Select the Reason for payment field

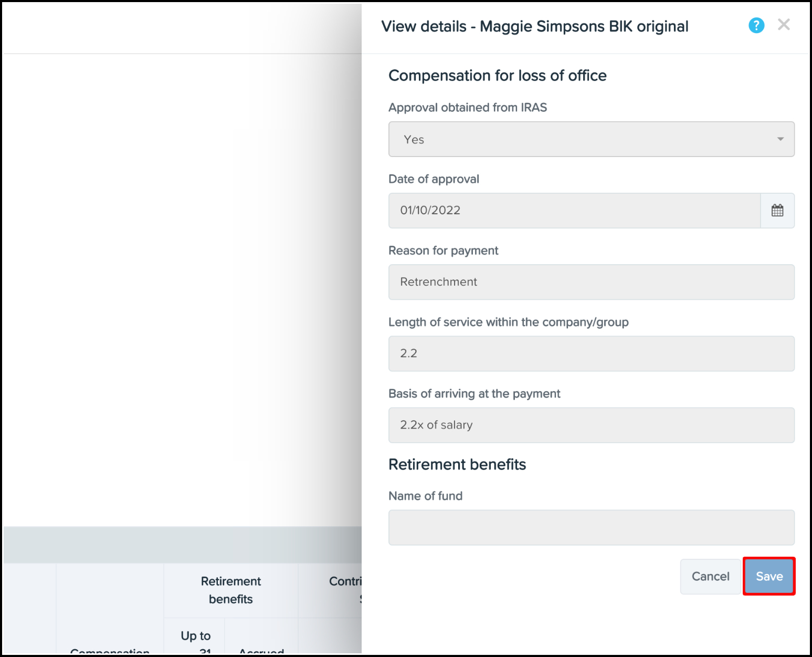591,282
